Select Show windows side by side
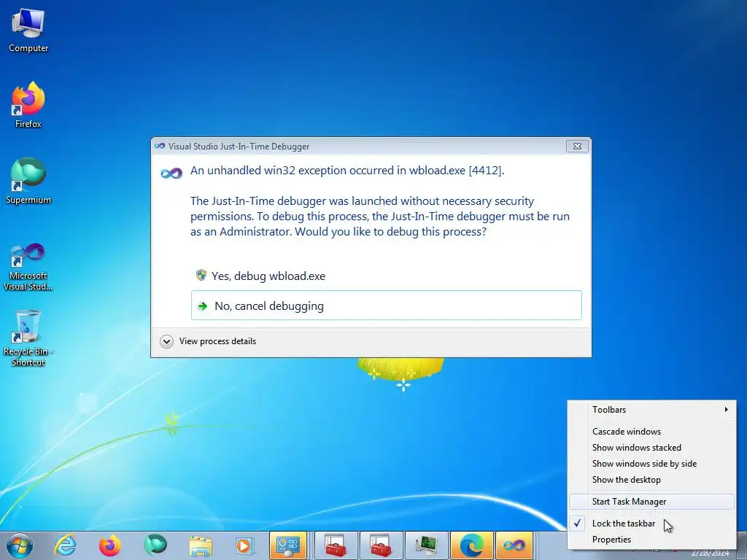 651,464
